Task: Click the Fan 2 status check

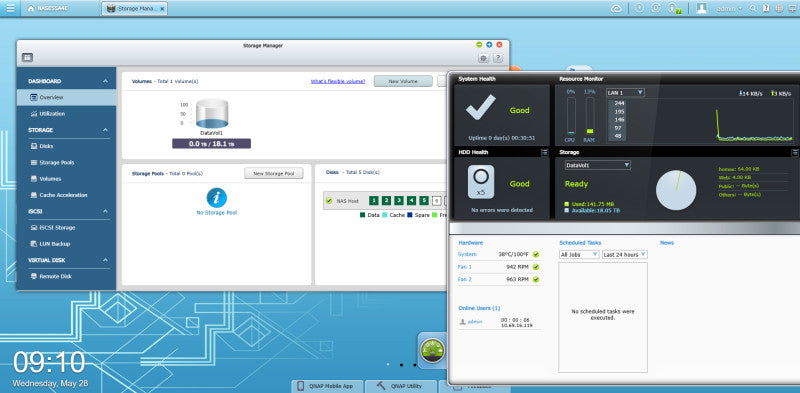Action: pyautogui.click(x=536, y=280)
